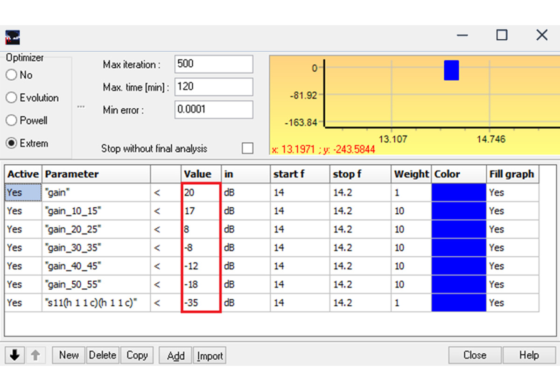Click the Active Yes cell of "gain" row
560x392 pixels.
[23, 192]
